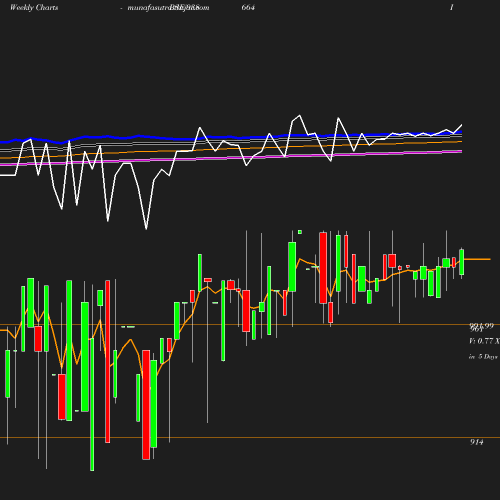Click the "in 5 Days" label
The height and width of the screenshot is (500, 500).
point(483,357)
